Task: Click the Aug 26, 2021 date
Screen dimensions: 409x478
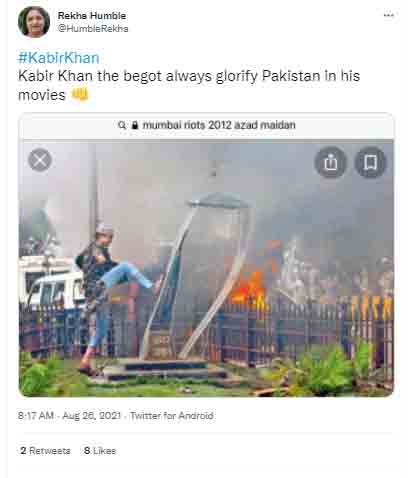Action: 92,416
